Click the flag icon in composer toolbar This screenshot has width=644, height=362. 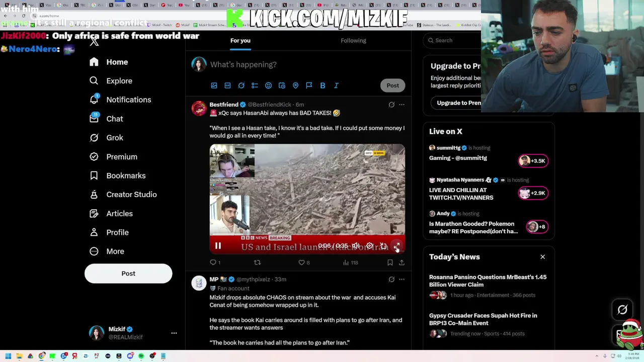(x=309, y=85)
